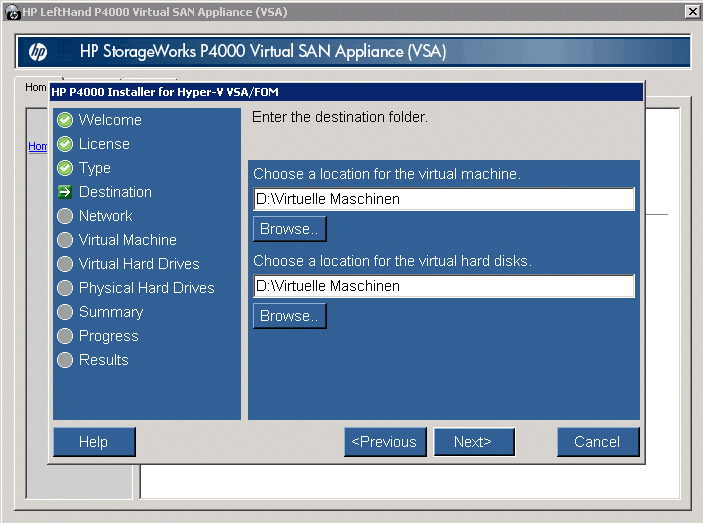Cancel the installer
The height and width of the screenshot is (523, 703).
(598, 442)
